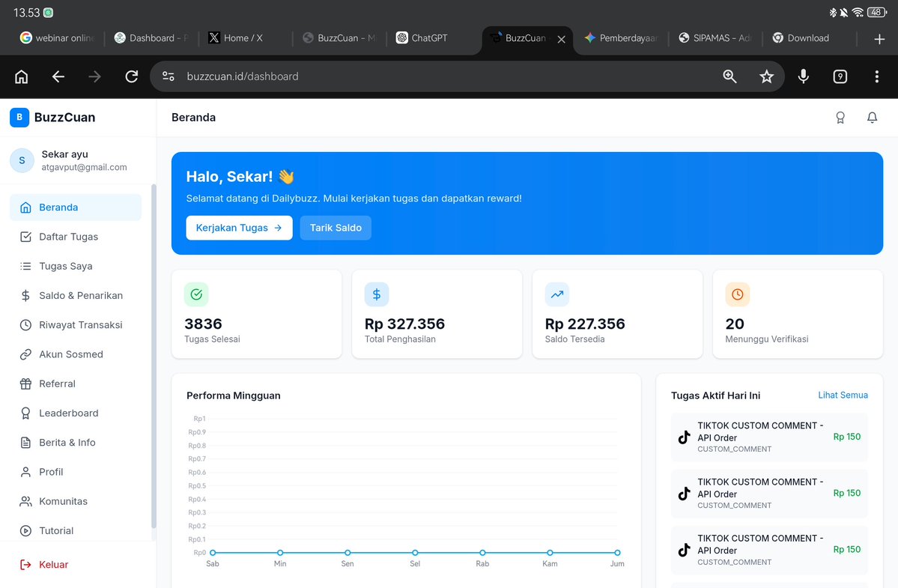Image resolution: width=898 pixels, height=588 pixels.
Task: Switch to Pemberdayaan tab
Action: (622, 38)
